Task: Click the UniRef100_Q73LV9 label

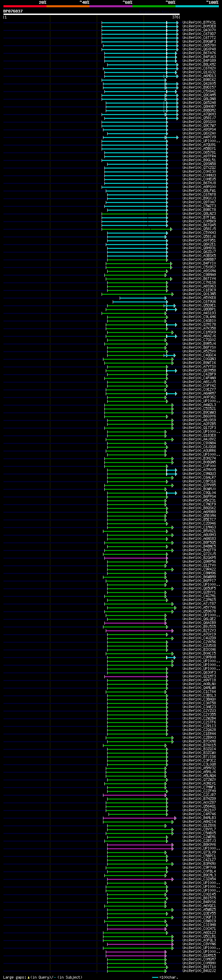Action: [x=199, y=852]
